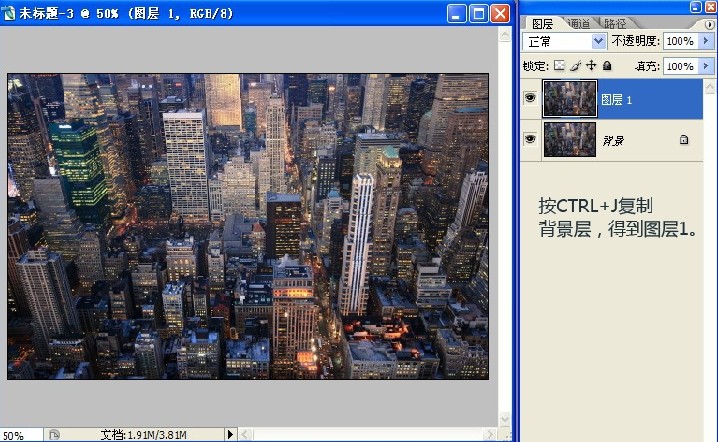Switch to the Channels (通道) tab
This screenshot has width=718, height=442.
click(577, 22)
